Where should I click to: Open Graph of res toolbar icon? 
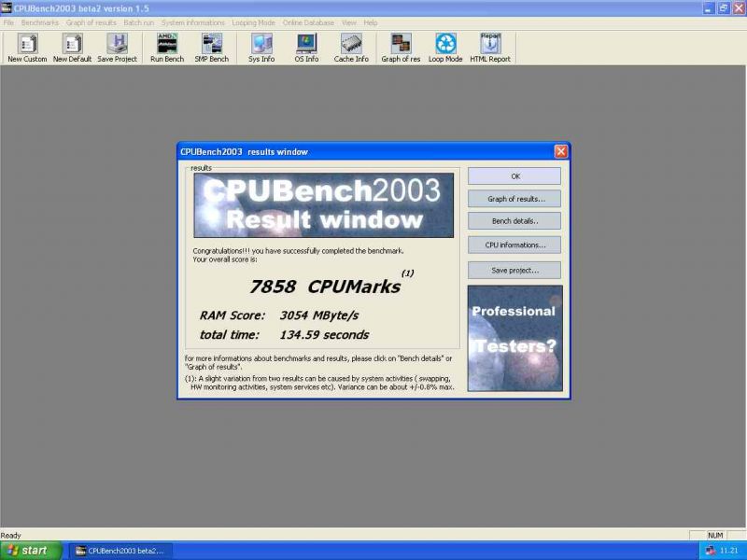pos(401,48)
